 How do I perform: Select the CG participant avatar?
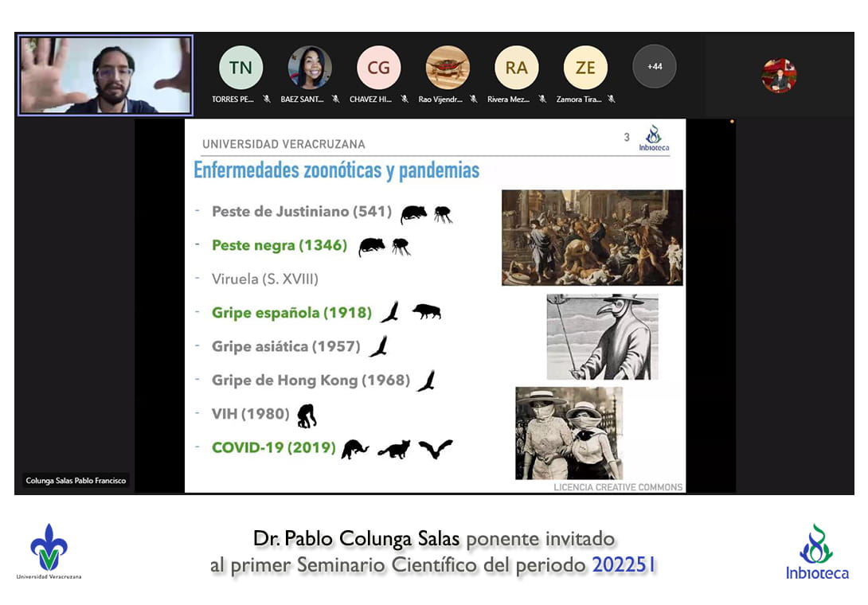[378, 68]
